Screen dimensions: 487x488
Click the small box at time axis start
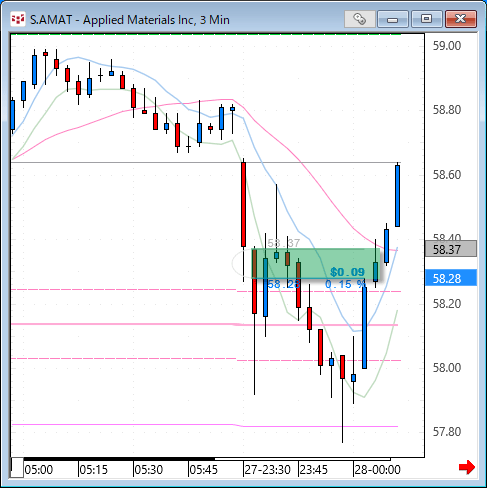tap(17, 468)
